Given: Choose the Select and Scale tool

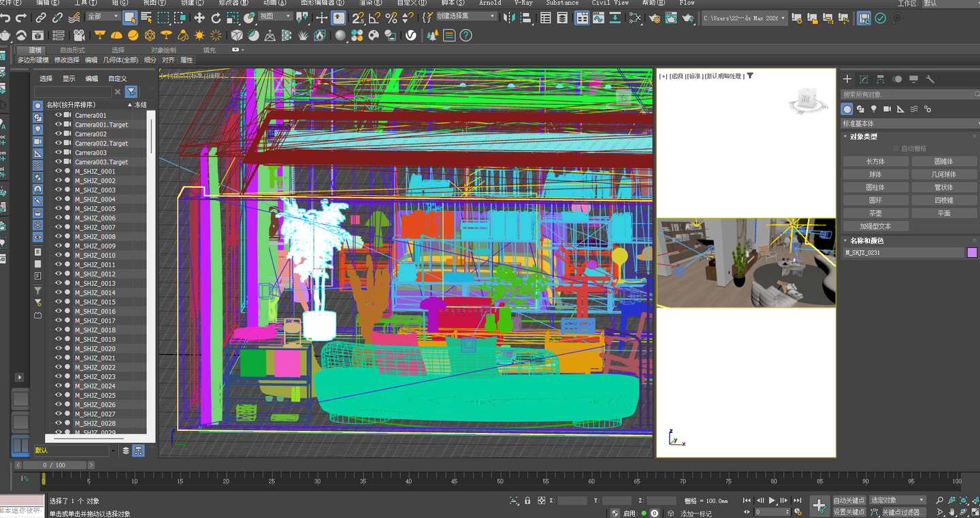Looking at the screenshot, I should click(x=233, y=18).
